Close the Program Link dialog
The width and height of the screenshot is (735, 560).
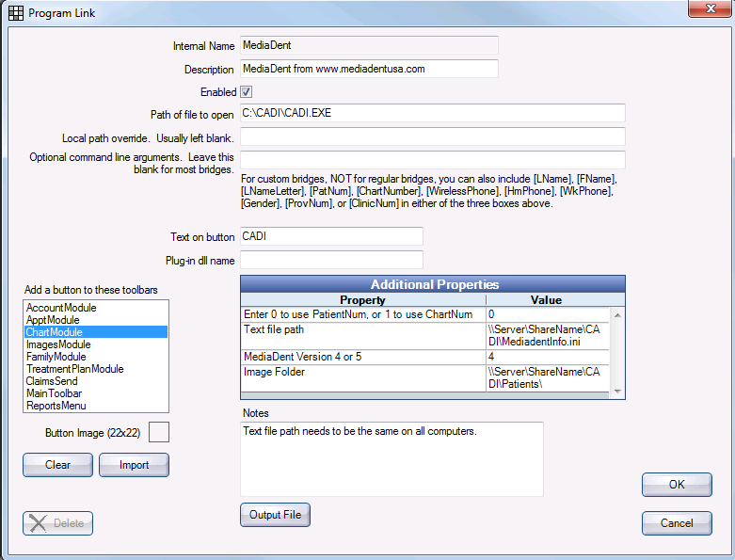(x=710, y=8)
